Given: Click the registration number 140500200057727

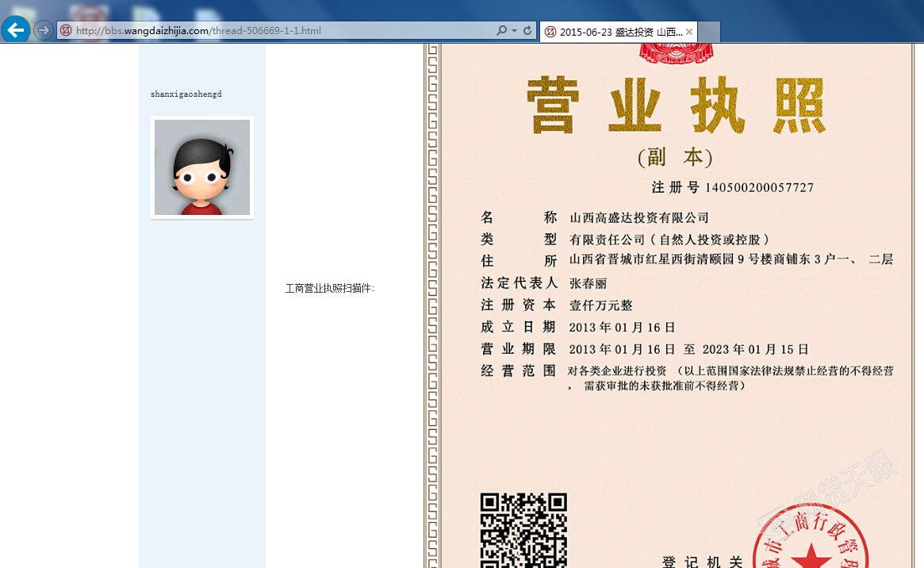Looking at the screenshot, I should [759, 188].
